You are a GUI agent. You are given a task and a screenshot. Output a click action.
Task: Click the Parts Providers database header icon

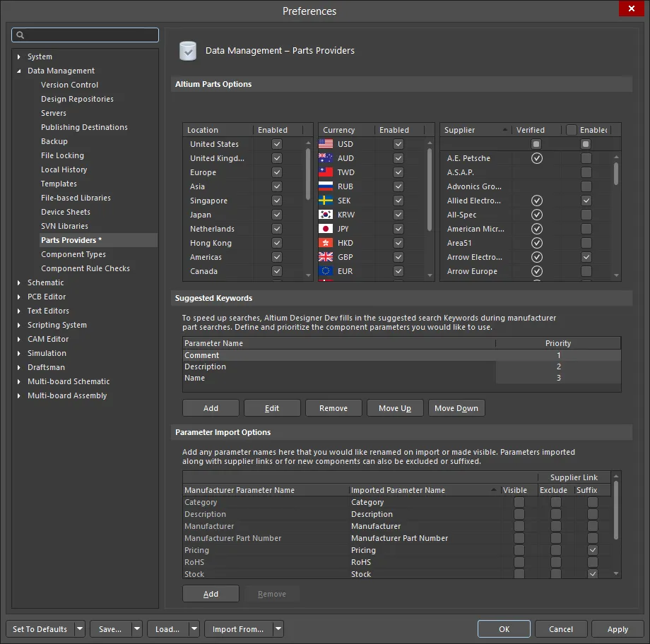point(188,50)
